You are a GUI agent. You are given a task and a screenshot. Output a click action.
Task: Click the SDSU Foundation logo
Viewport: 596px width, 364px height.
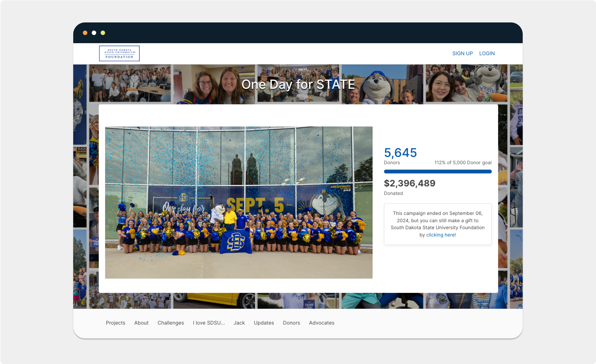coord(119,54)
